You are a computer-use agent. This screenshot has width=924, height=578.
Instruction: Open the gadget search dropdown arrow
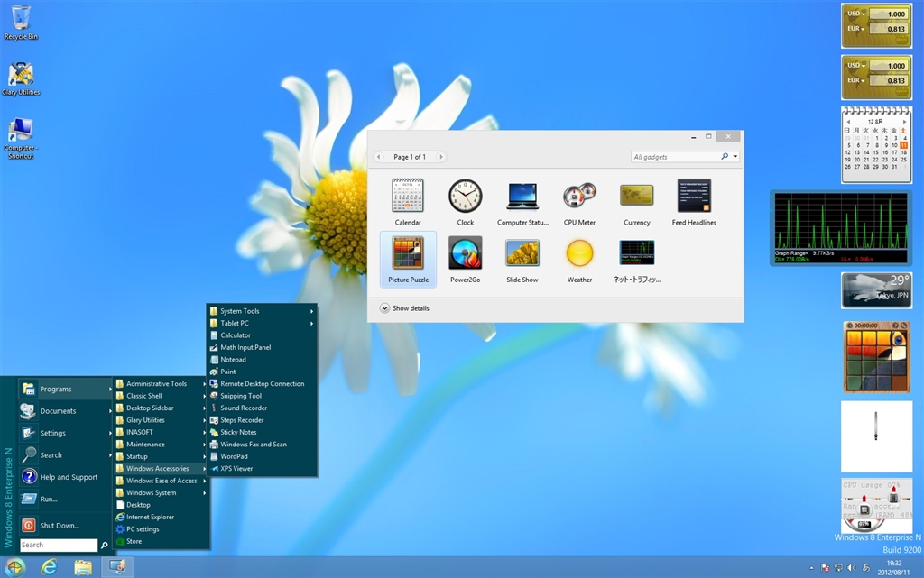point(735,157)
